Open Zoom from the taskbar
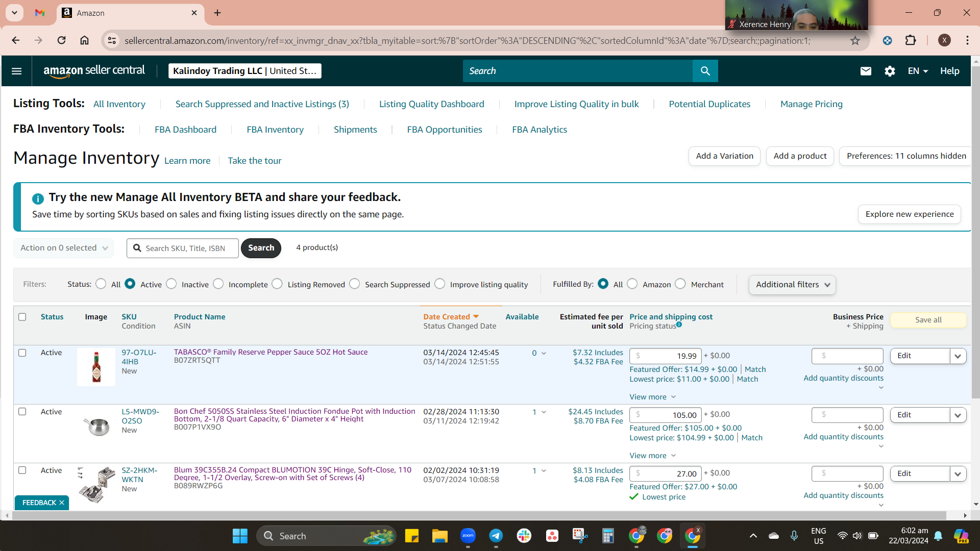Screen dimensions: 980x551 [x=468, y=536]
